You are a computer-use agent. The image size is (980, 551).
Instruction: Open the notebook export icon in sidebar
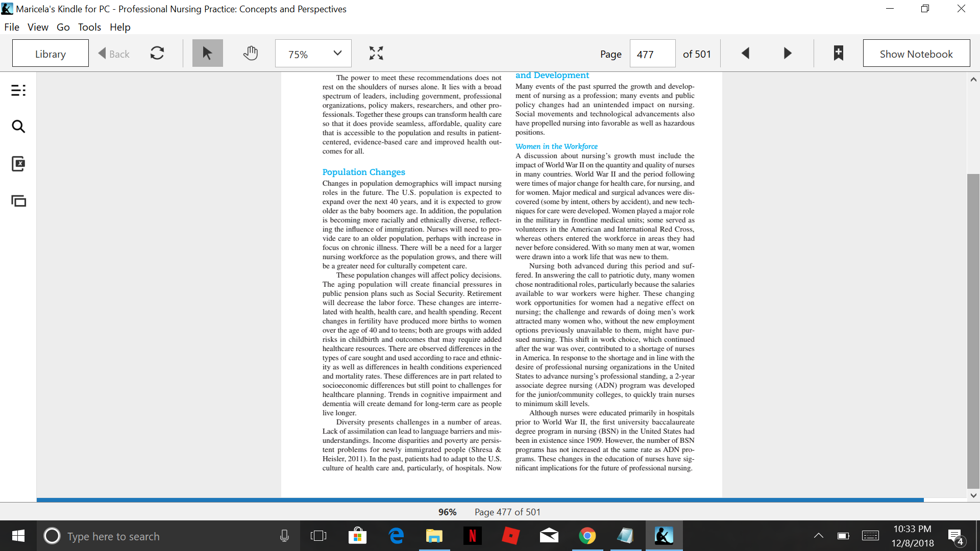(18, 164)
